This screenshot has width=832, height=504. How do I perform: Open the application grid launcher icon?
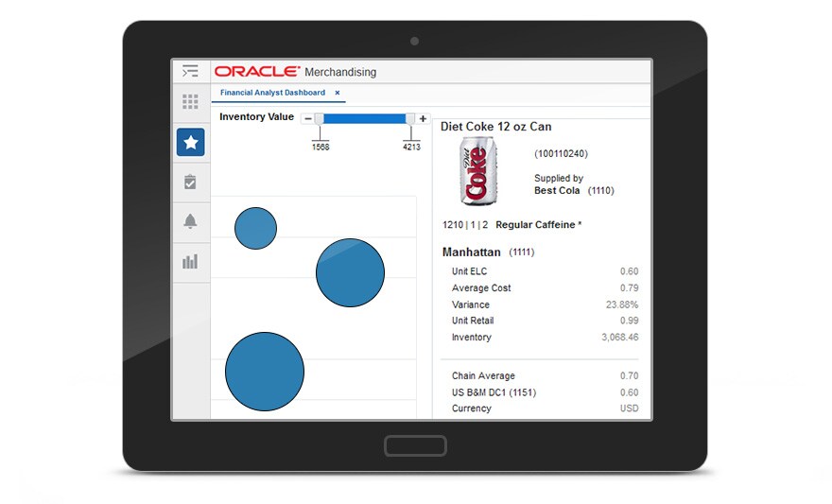190,102
